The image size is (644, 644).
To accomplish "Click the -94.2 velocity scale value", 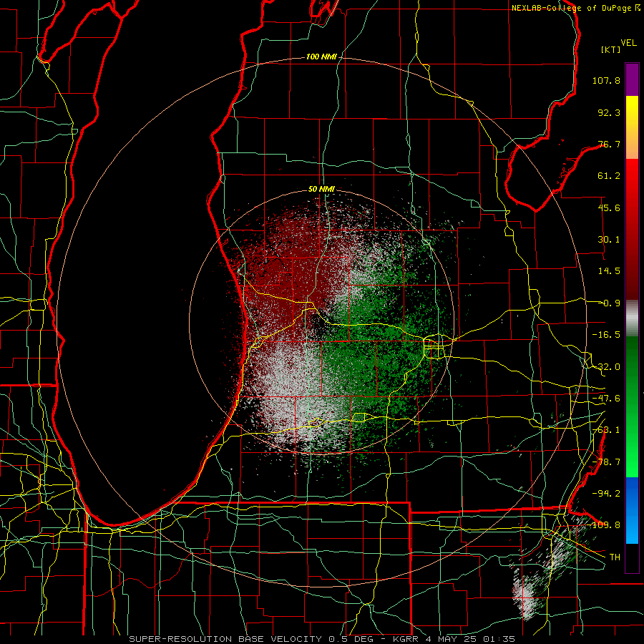I will click(606, 493).
